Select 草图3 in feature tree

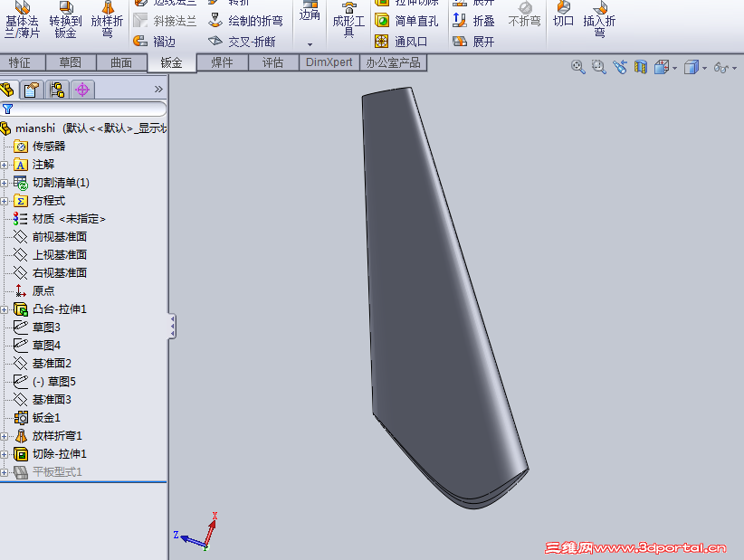coord(37,327)
